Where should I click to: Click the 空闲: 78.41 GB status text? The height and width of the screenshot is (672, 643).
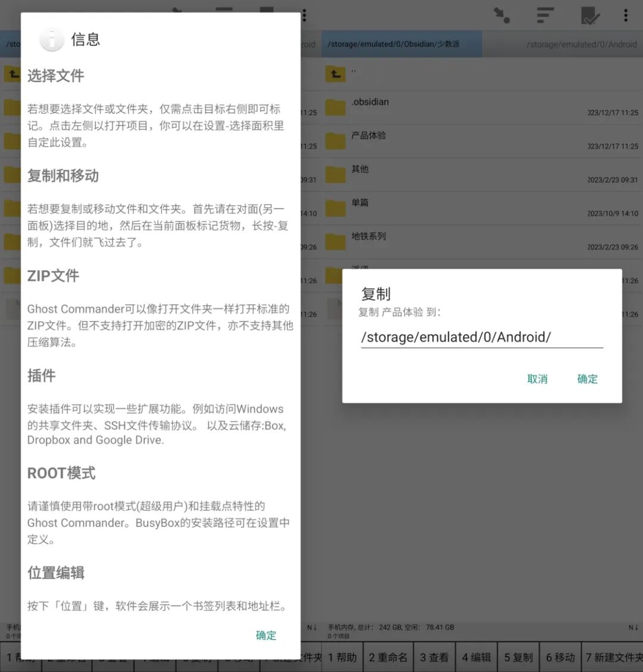[x=429, y=627]
